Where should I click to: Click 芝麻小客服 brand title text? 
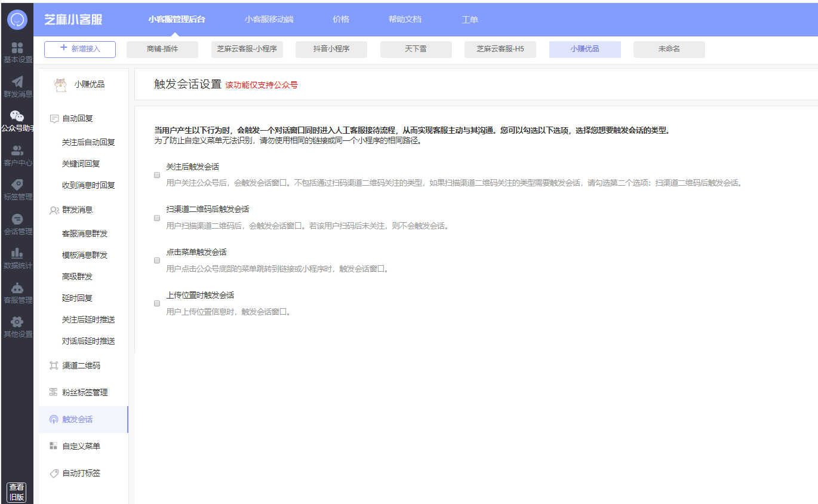tap(73, 19)
